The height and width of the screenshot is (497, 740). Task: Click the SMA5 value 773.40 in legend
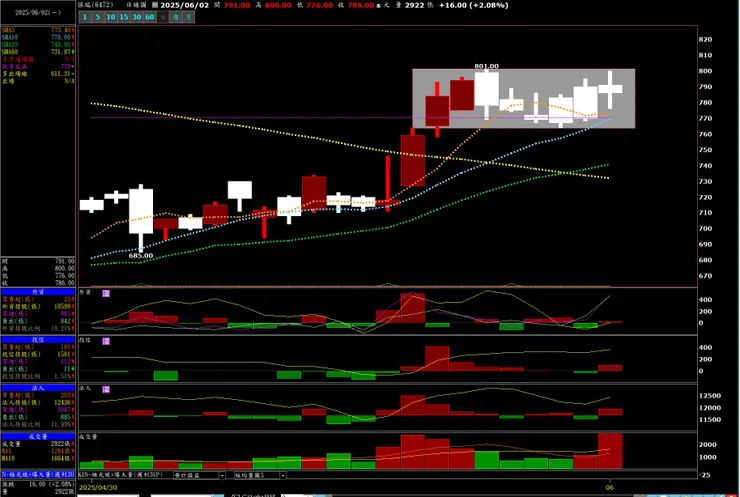61,30
